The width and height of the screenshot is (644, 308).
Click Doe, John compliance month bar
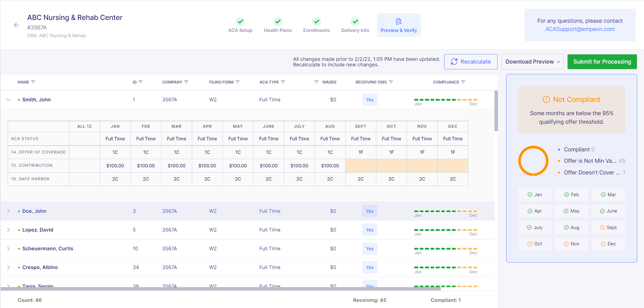point(446,211)
